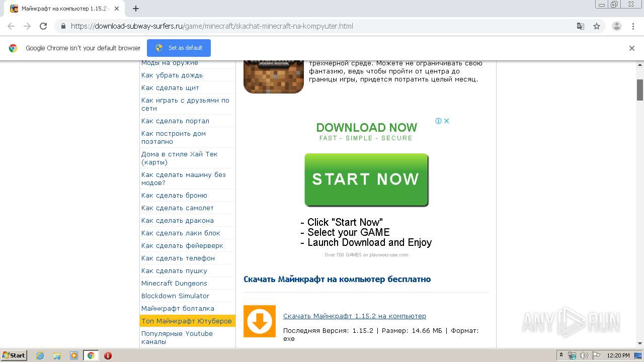Viewport: 644px width, 362px height.
Task: Open Как сделать лаки блок link
Action: coord(181,233)
